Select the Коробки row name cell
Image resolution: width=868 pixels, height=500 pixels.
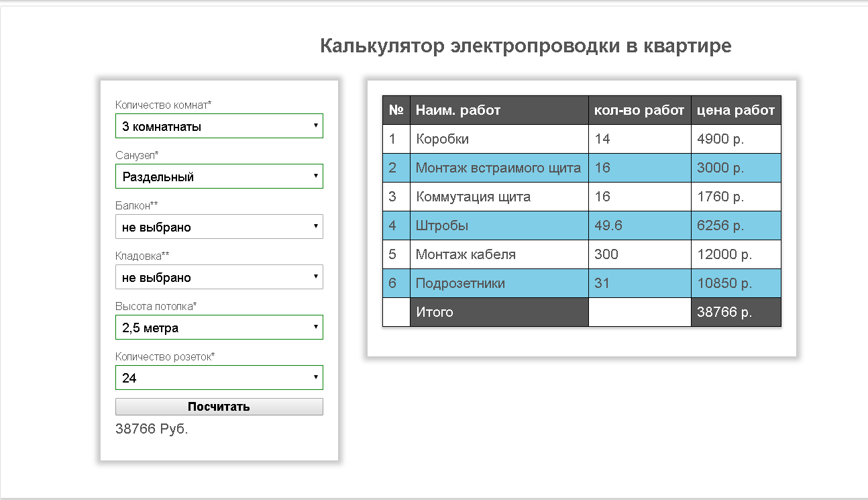pyautogui.click(x=498, y=139)
